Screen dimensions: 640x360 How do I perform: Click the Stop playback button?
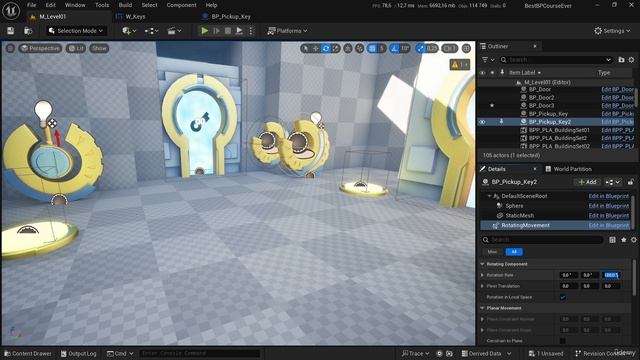pos(228,31)
